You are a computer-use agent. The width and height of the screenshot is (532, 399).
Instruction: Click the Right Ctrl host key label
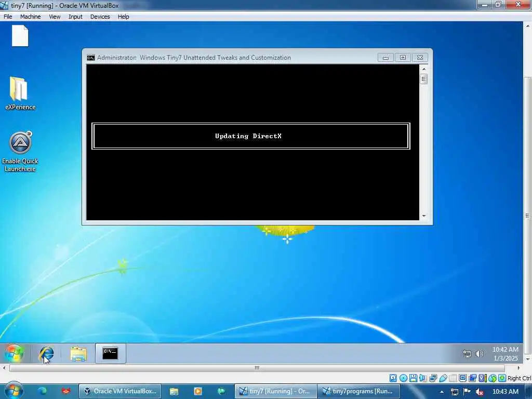[x=519, y=378]
